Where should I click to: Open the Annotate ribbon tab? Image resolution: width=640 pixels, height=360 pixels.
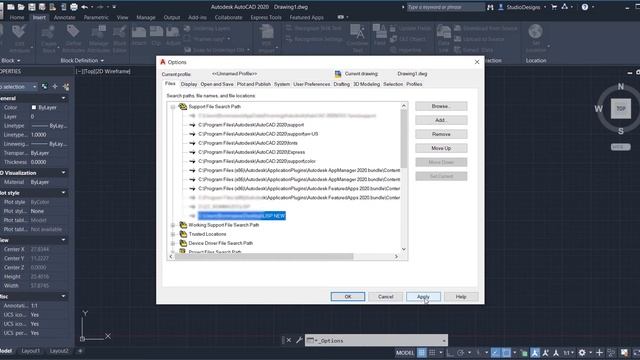[x=64, y=18]
